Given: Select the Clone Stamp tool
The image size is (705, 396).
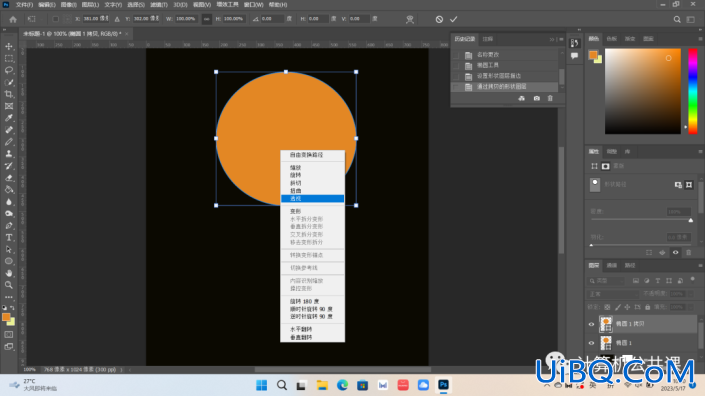Looking at the screenshot, I should click(9, 154).
